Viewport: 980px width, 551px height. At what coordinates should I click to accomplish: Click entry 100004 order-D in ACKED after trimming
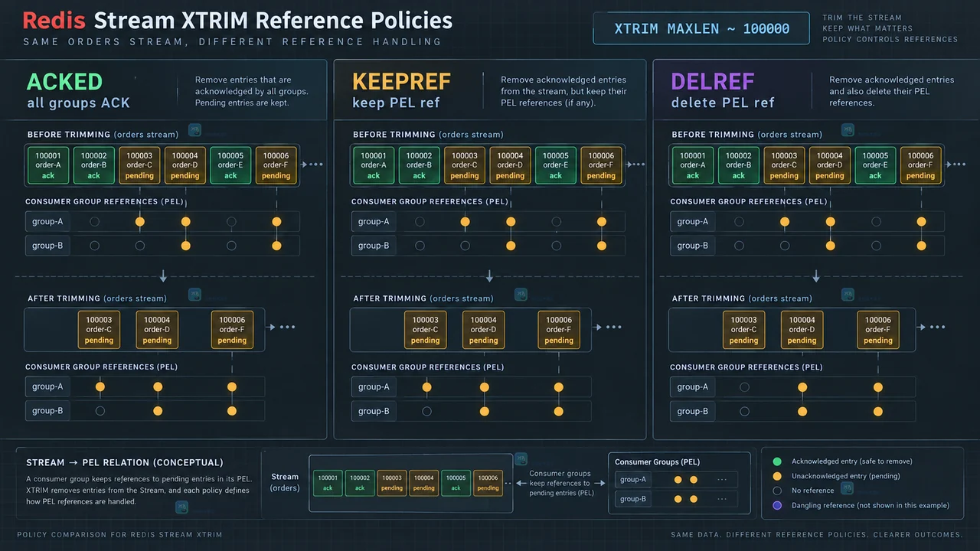(x=157, y=330)
